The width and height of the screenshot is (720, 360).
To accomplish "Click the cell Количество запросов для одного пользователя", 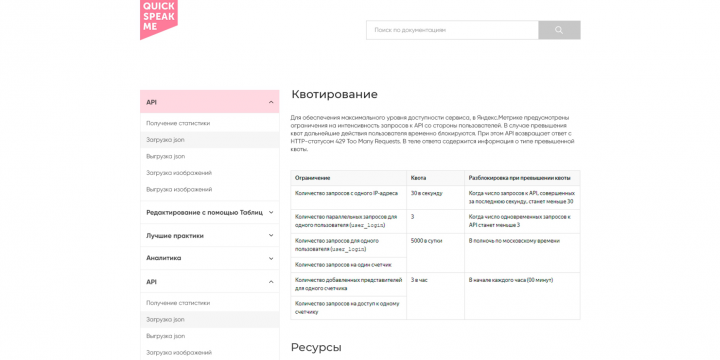I will (x=349, y=245).
